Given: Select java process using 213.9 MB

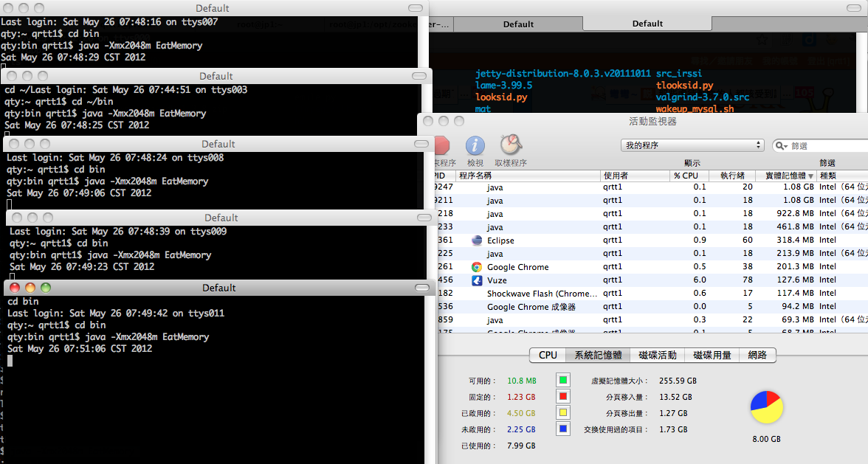Looking at the screenshot, I should click(x=651, y=253).
